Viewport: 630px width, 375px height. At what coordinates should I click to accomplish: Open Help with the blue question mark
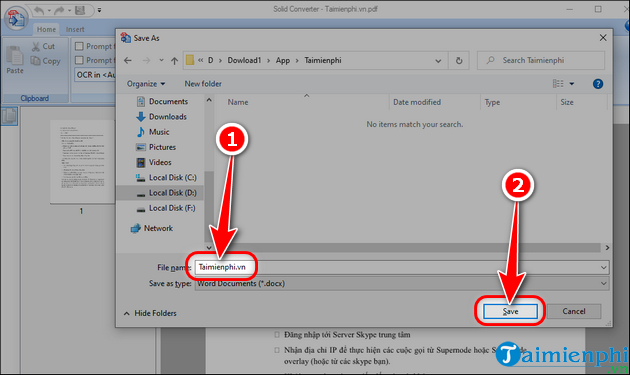(x=597, y=84)
